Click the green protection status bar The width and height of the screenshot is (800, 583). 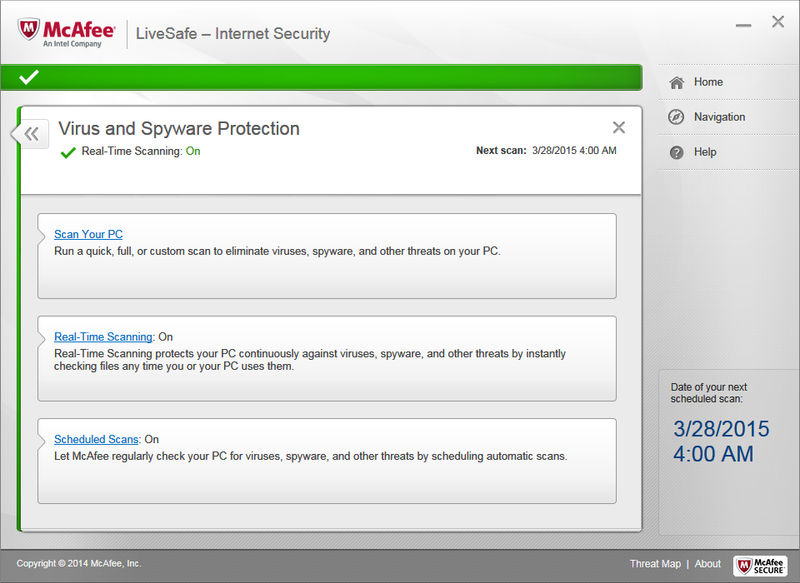coord(321,78)
